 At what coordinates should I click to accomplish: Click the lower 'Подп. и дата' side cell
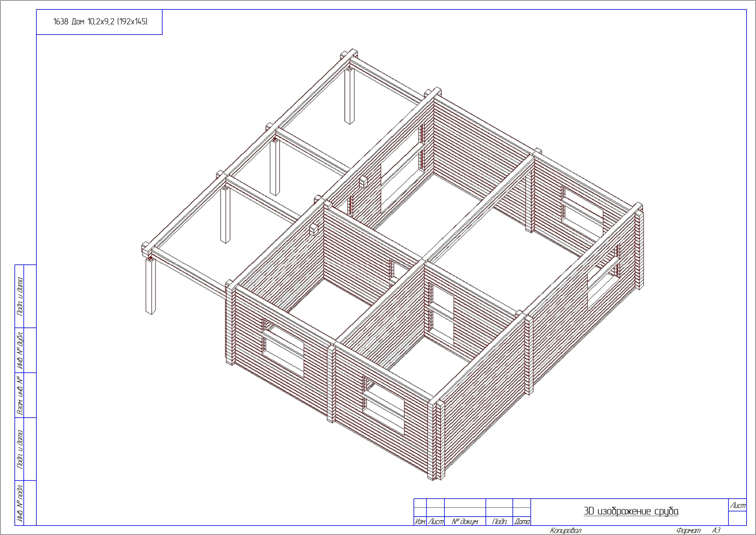coord(19,449)
